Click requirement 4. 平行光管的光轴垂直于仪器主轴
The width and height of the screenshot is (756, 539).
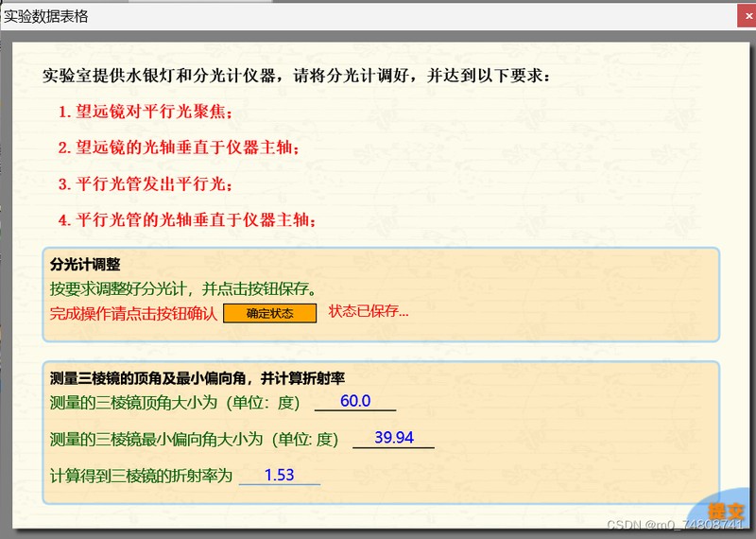(187, 220)
